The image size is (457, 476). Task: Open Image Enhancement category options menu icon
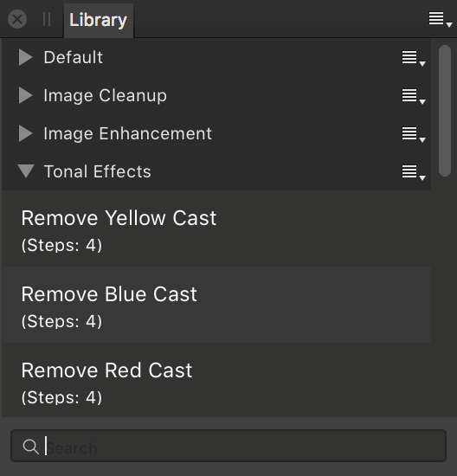[414, 134]
